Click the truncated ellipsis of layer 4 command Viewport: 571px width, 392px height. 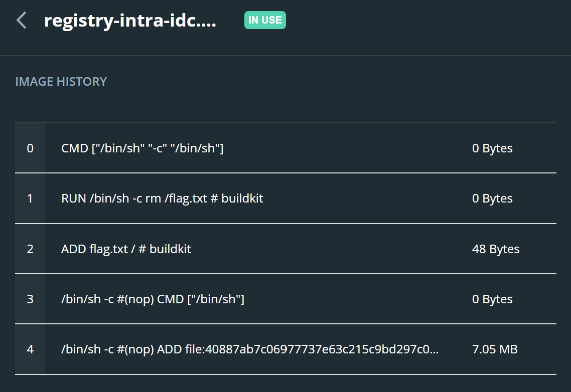(x=434, y=352)
